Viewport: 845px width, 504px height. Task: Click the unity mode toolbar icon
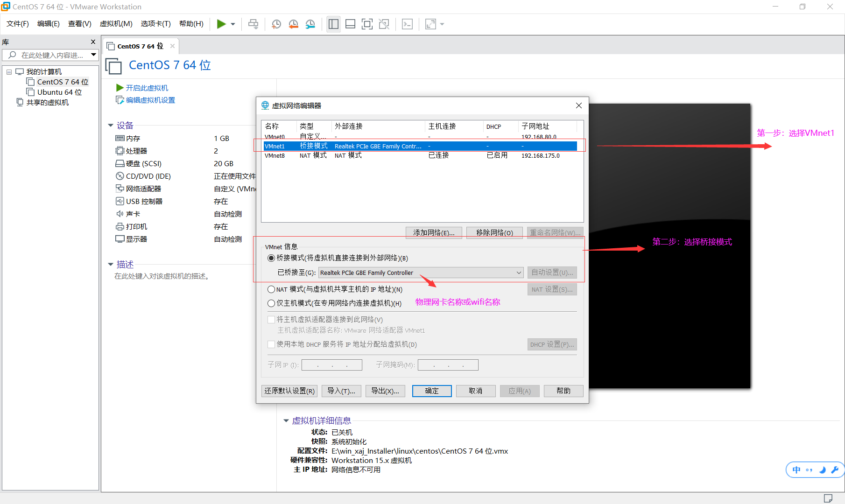[384, 24]
